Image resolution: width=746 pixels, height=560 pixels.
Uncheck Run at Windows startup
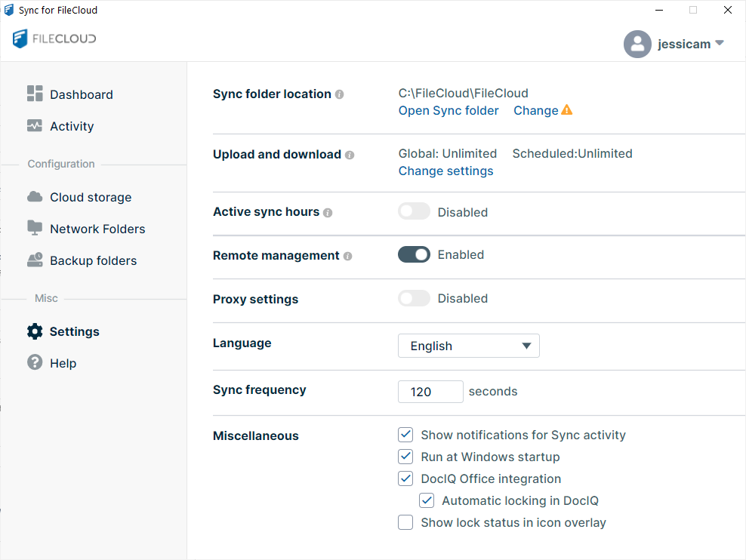pos(405,457)
